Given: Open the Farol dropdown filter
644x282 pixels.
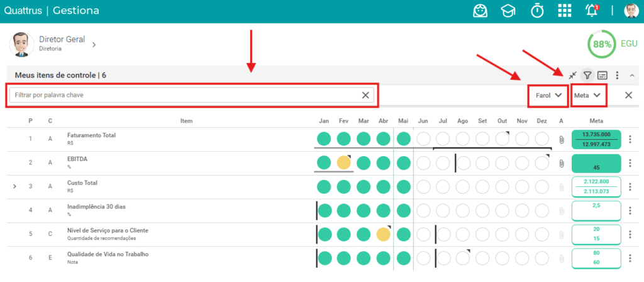Looking at the screenshot, I should (x=548, y=95).
